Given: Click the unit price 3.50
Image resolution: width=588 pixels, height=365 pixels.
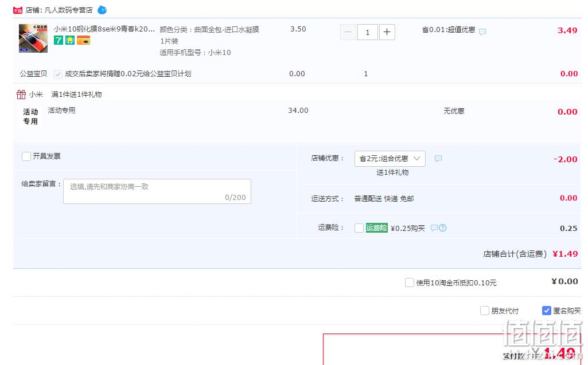Looking at the screenshot, I should 298,29.
